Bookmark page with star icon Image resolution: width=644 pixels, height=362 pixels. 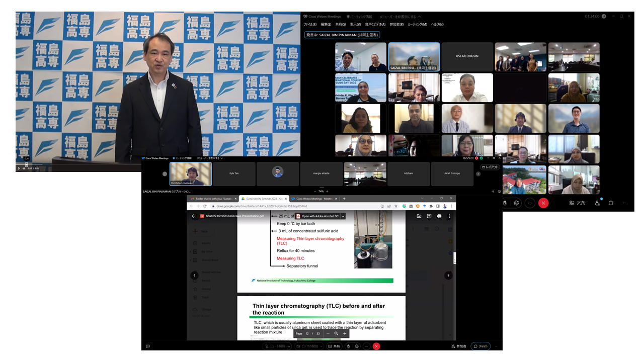(x=396, y=206)
